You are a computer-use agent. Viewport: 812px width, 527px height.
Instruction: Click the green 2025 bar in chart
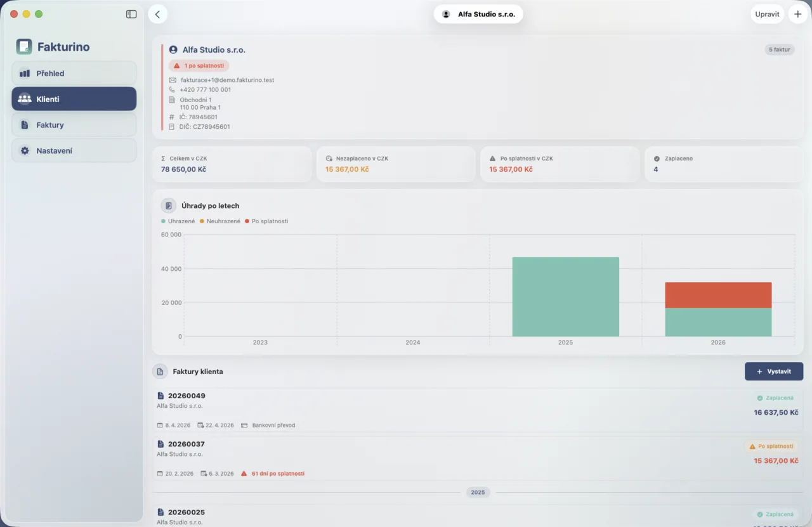(565, 297)
